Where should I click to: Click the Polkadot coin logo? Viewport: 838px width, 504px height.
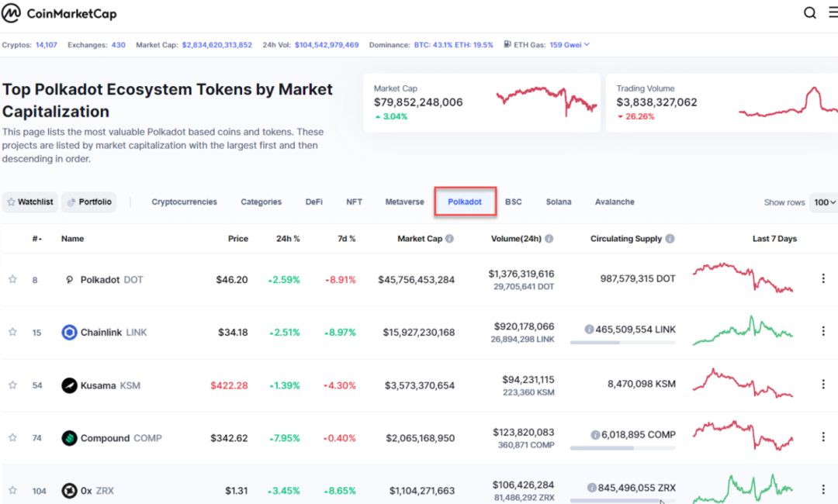click(69, 279)
